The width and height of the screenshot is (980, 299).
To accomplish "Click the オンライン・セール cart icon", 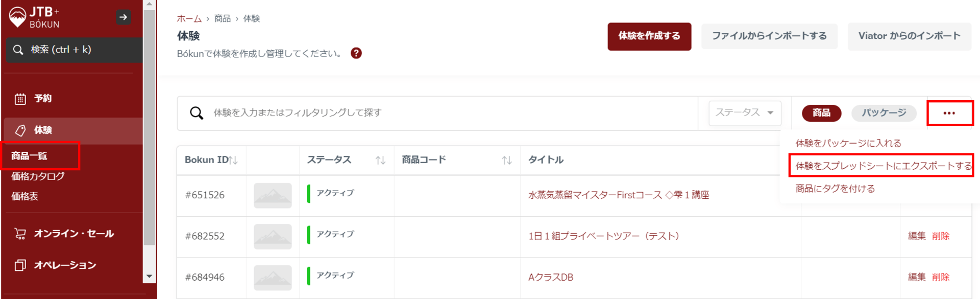I will coord(20,234).
